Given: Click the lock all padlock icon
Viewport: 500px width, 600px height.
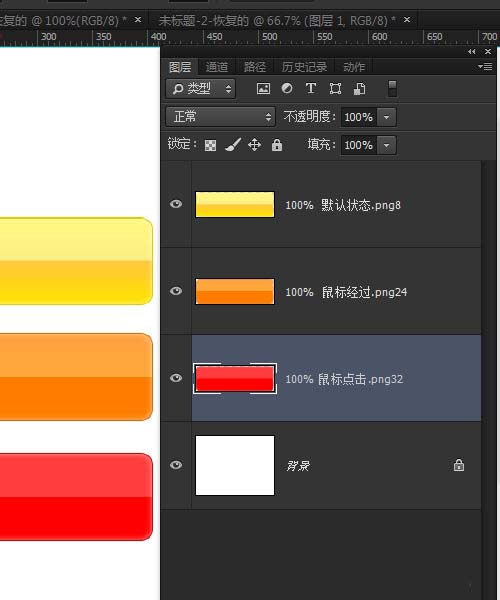Looking at the screenshot, I should (x=277, y=145).
